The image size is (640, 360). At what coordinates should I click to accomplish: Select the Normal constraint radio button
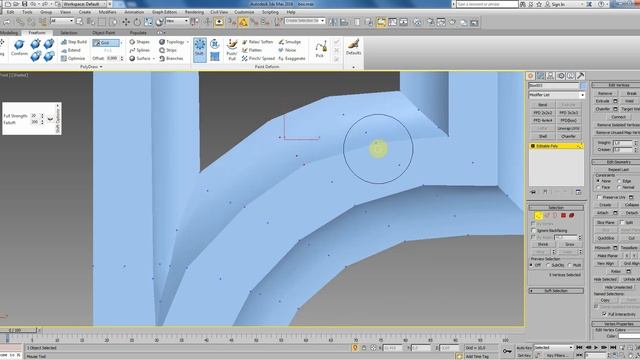[620, 187]
